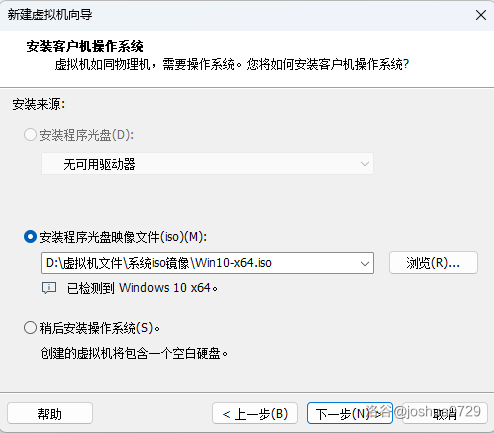Proceed with the 下一步(N) button
Viewport: 494px width, 433px height.
(350, 413)
